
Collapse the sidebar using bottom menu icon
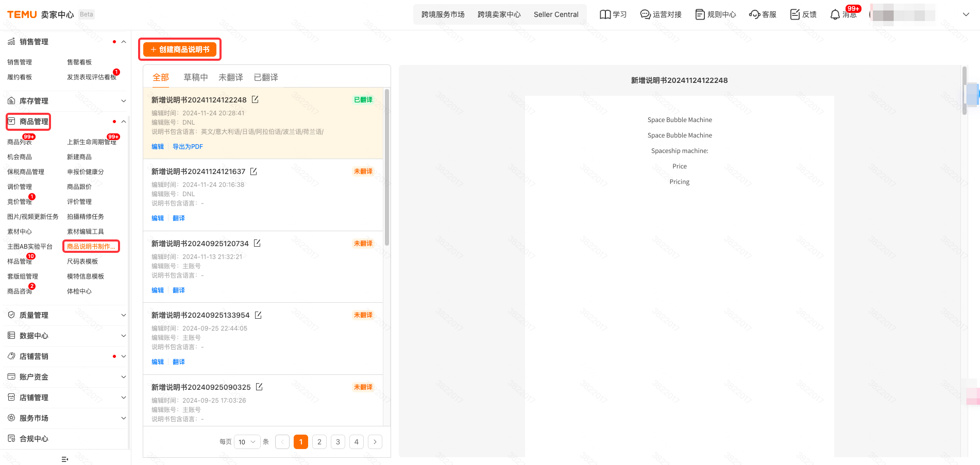click(64, 459)
